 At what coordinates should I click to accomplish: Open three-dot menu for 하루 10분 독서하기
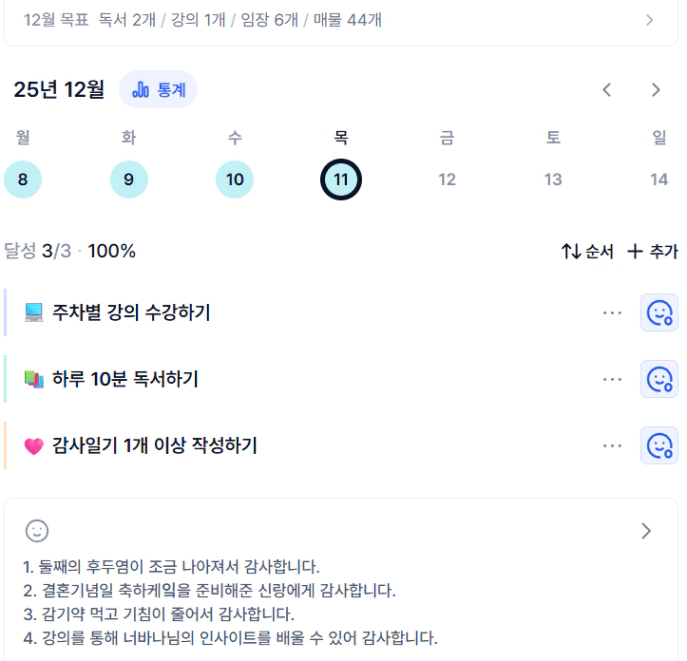click(x=612, y=379)
